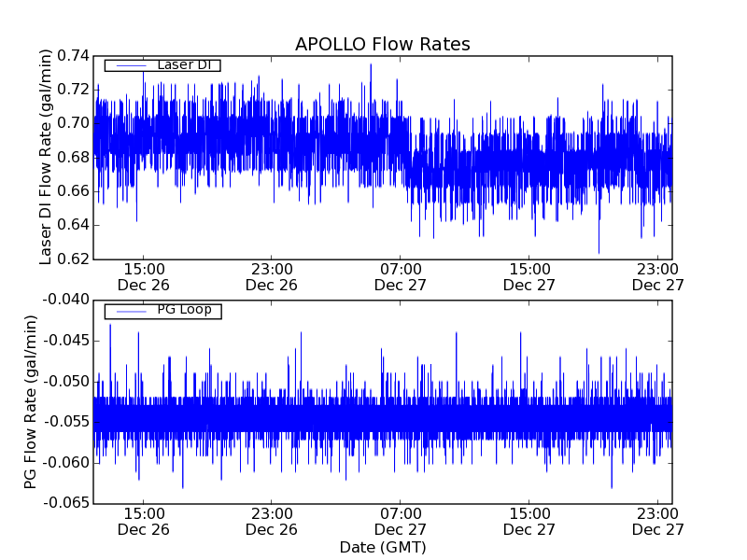Click the APOLLO Flow Rates chart title
Screen dimensions: 747x560
point(382,44)
